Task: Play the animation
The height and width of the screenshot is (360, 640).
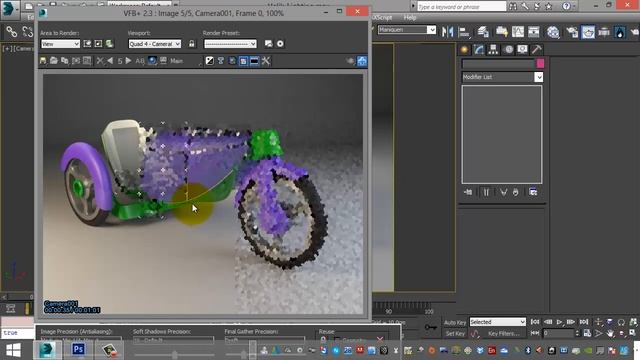Action: [x=560, y=322]
